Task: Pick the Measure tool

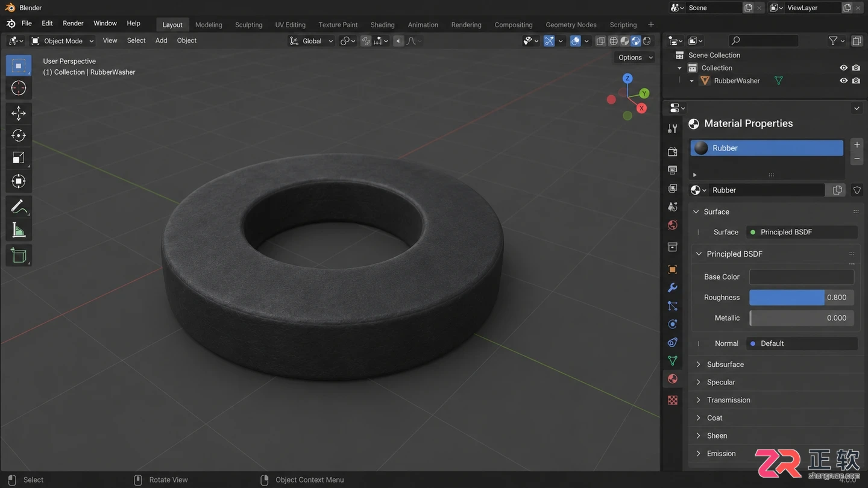Action: [x=19, y=230]
